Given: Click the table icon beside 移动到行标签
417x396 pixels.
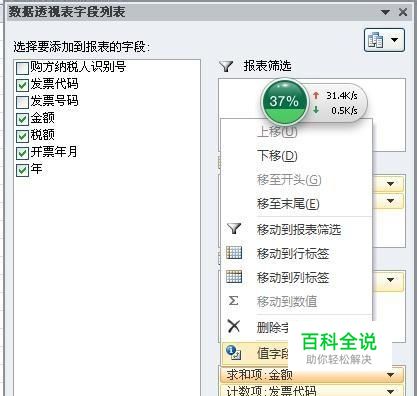Looking at the screenshot, I should point(234,252).
